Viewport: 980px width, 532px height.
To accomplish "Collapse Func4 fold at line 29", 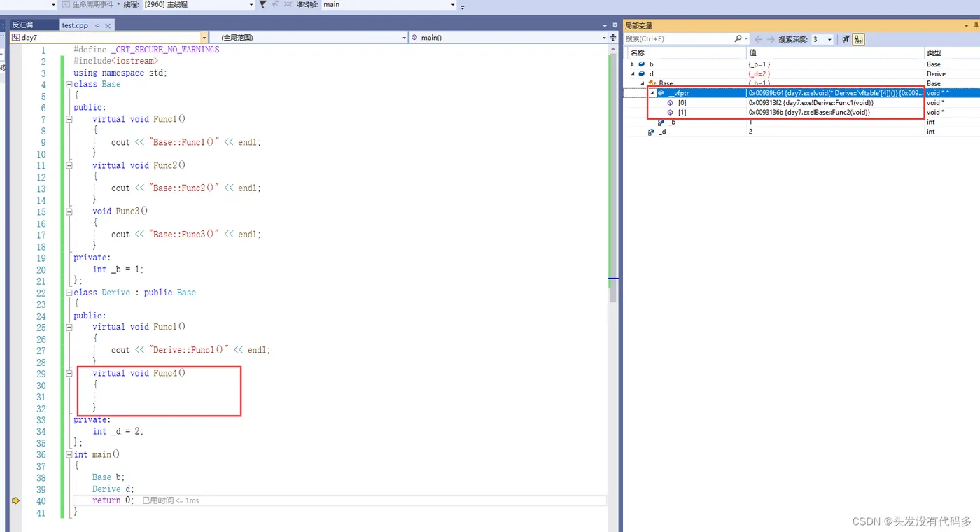I will point(69,373).
